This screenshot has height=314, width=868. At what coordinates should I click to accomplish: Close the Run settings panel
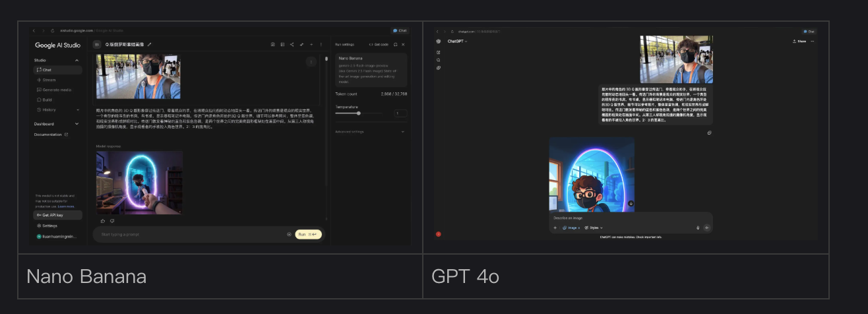tap(403, 44)
